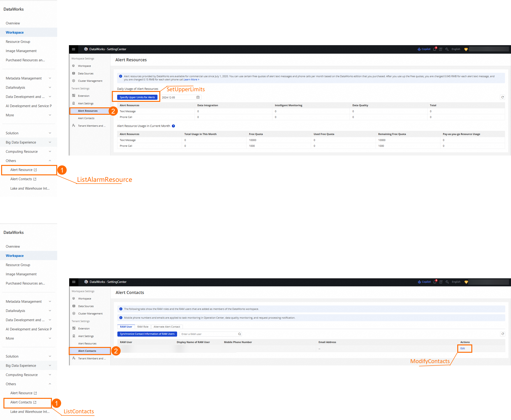Viewport: 511px width, 420px height.
Task: Click Specify Upper Limits for Alerts button
Action: (x=137, y=97)
